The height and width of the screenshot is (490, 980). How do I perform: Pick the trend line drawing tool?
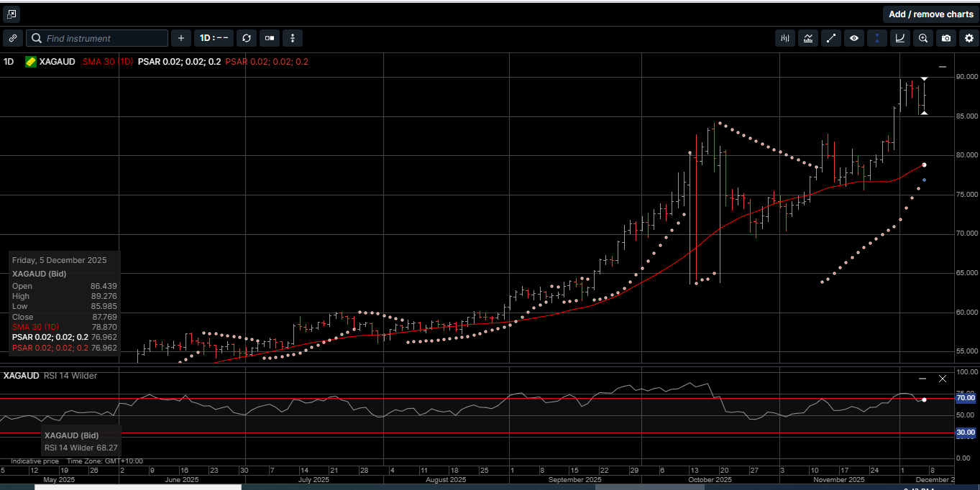tap(831, 38)
